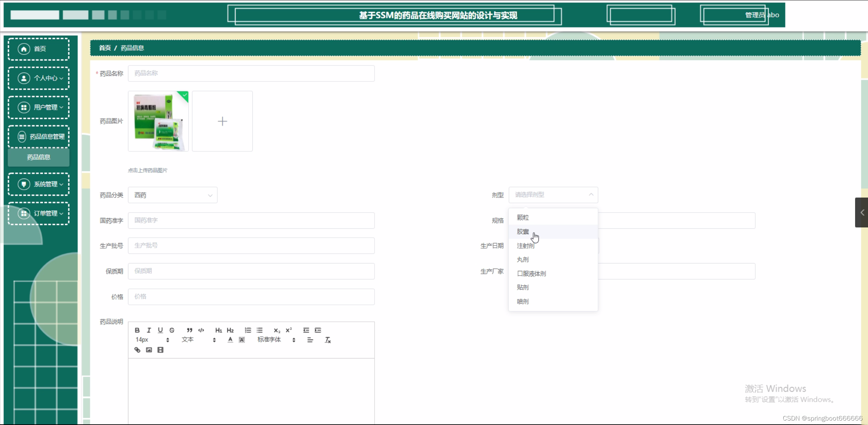The image size is (868, 425).
Task: Insert link in the editor
Action: point(137,350)
